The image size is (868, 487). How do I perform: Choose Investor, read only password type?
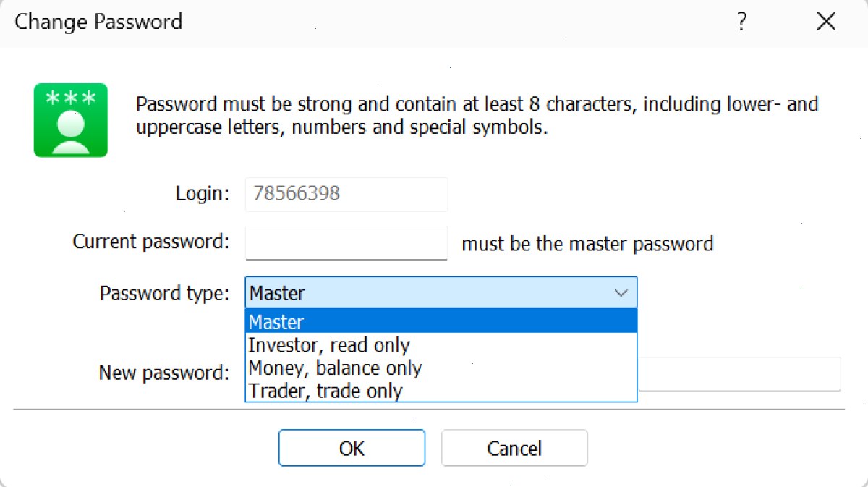[x=441, y=344]
